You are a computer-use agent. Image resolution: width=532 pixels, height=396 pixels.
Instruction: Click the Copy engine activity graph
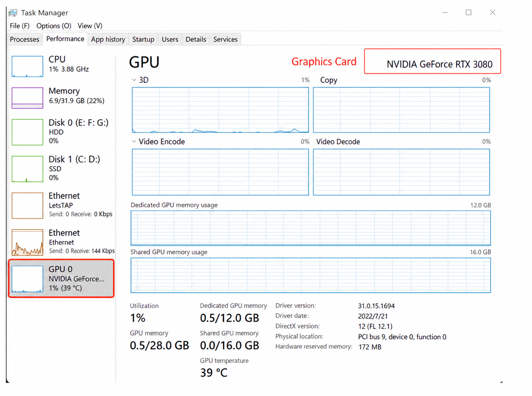(401, 110)
